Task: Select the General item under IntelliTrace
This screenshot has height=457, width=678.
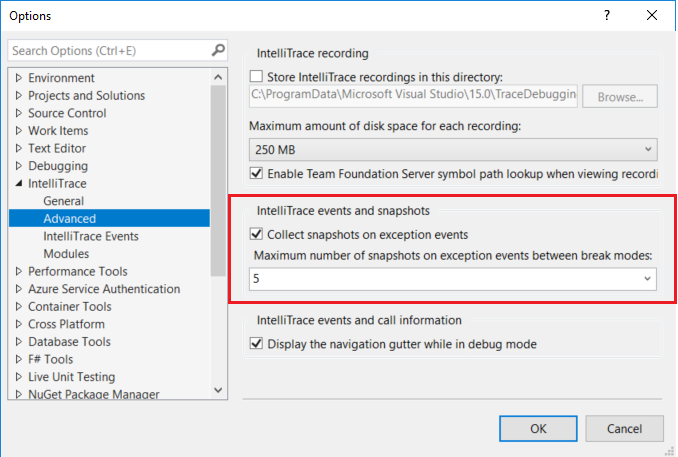Action: [63, 201]
